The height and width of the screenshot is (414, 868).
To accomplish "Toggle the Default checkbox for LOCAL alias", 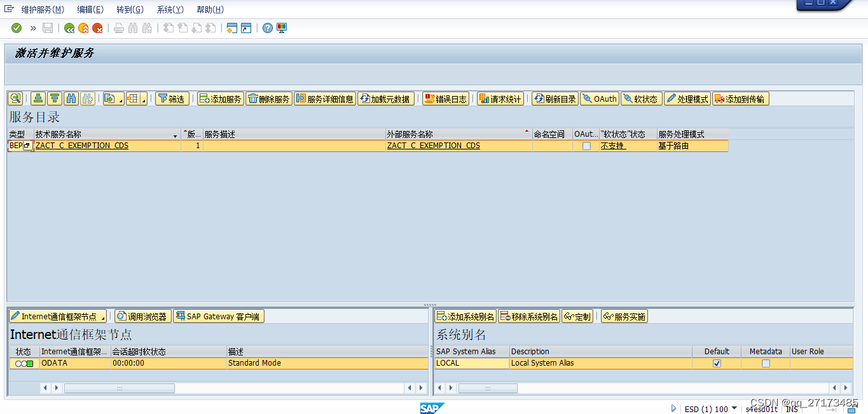I will (x=717, y=364).
